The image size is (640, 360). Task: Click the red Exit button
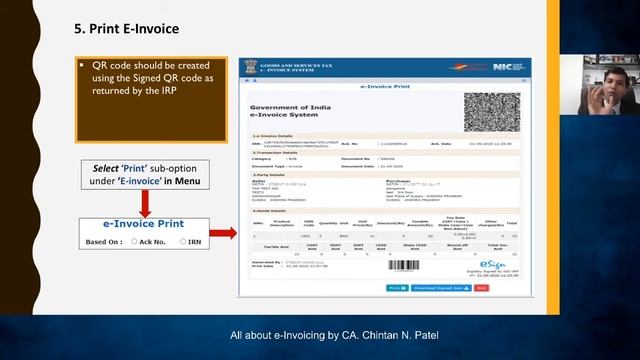pyautogui.click(x=482, y=288)
